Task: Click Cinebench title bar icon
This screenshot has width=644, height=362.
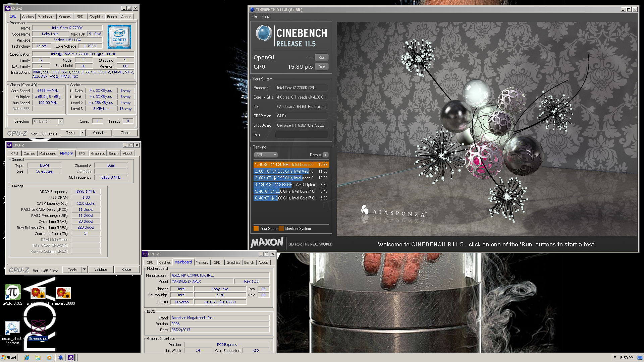Action: [252, 10]
